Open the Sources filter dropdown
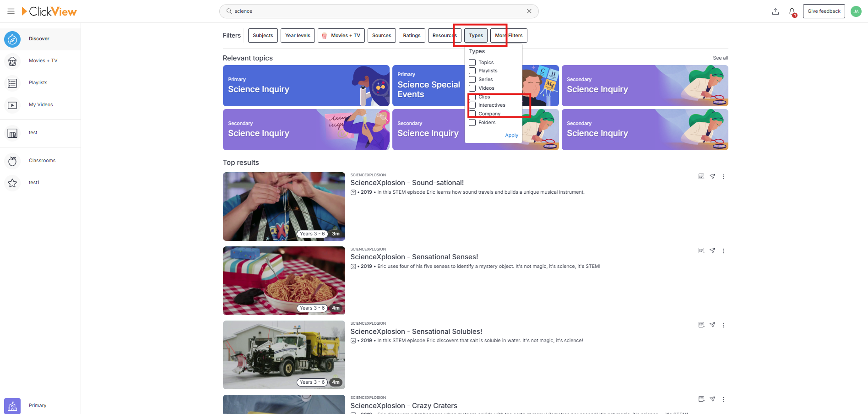Viewport: 868px width, 414px height. click(x=381, y=35)
